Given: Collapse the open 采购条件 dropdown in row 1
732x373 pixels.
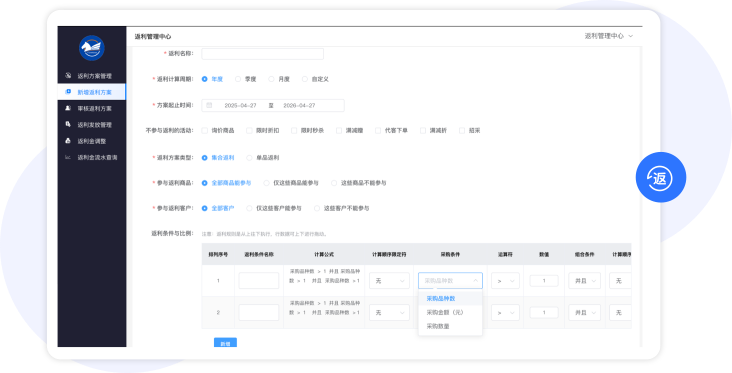Looking at the screenshot, I should (x=450, y=281).
